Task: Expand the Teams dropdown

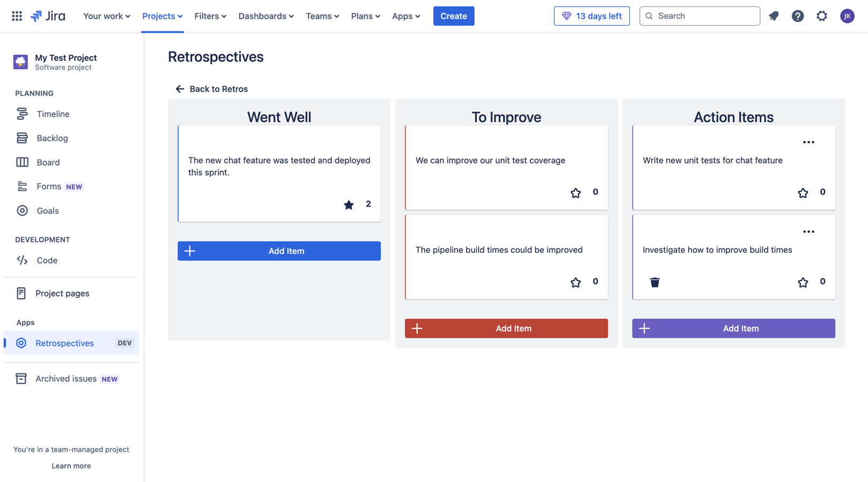Action: point(322,16)
